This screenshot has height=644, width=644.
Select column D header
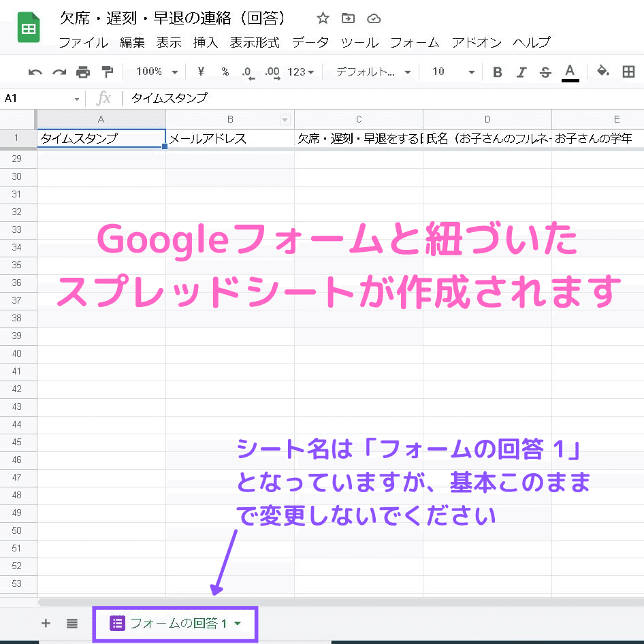(487, 120)
